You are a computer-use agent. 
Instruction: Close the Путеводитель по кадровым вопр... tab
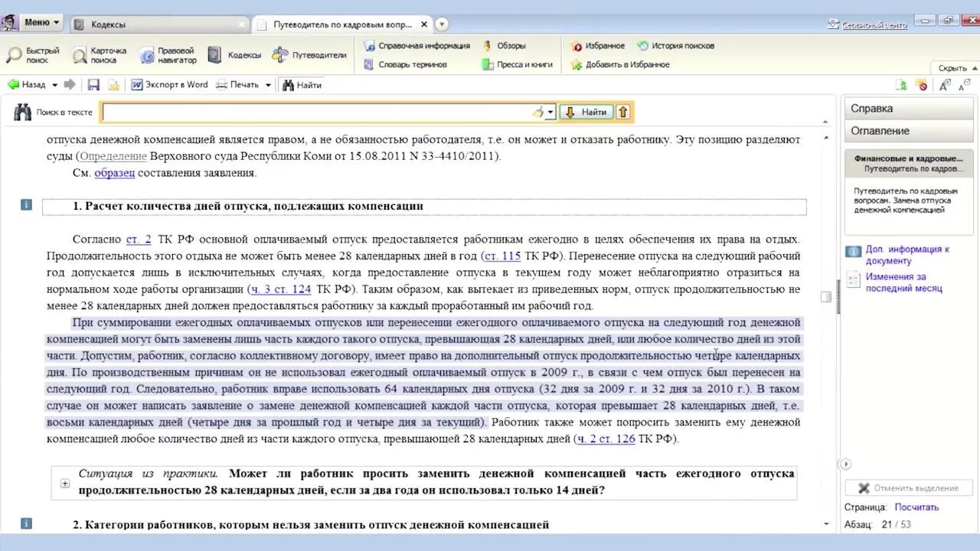(x=424, y=24)
